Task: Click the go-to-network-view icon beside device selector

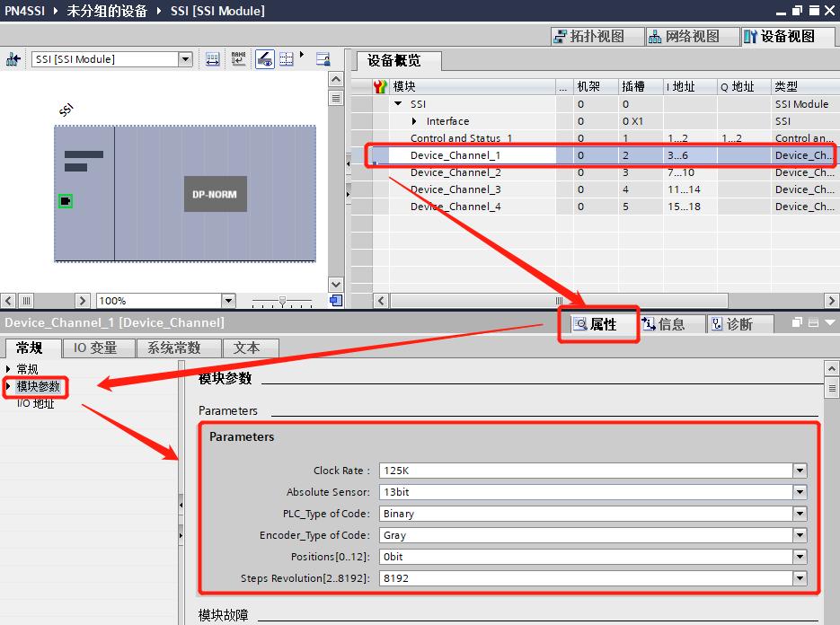Action: click(13, 59)
